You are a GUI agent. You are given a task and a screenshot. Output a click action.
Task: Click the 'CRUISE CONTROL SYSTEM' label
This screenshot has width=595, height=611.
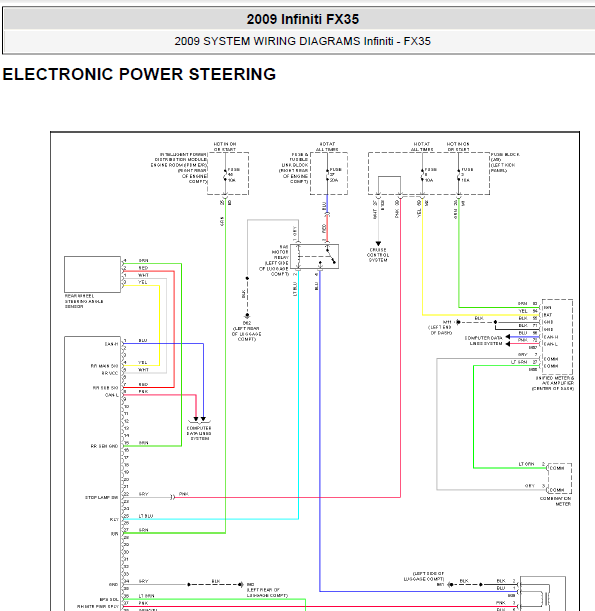[378, 255]
